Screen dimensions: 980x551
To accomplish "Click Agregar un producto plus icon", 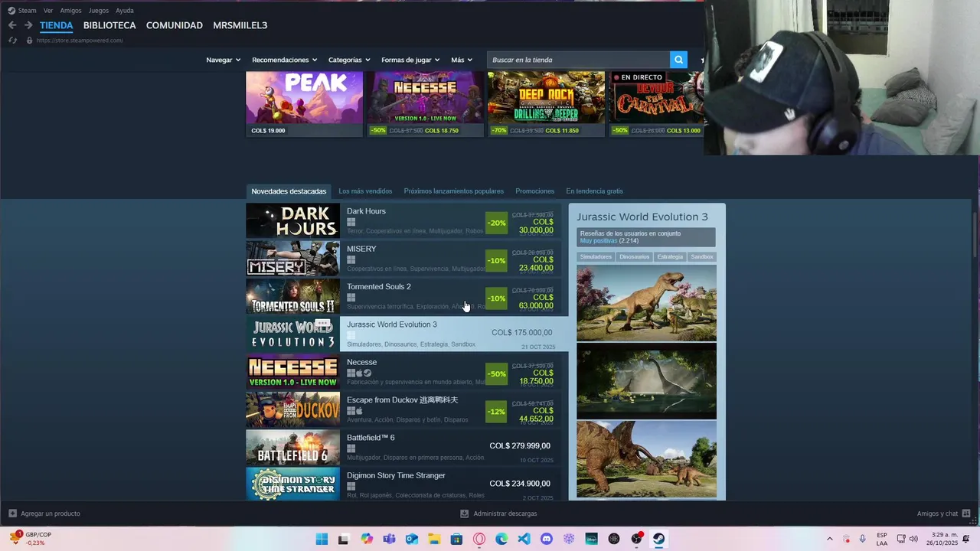I will (x=12, y=514).
